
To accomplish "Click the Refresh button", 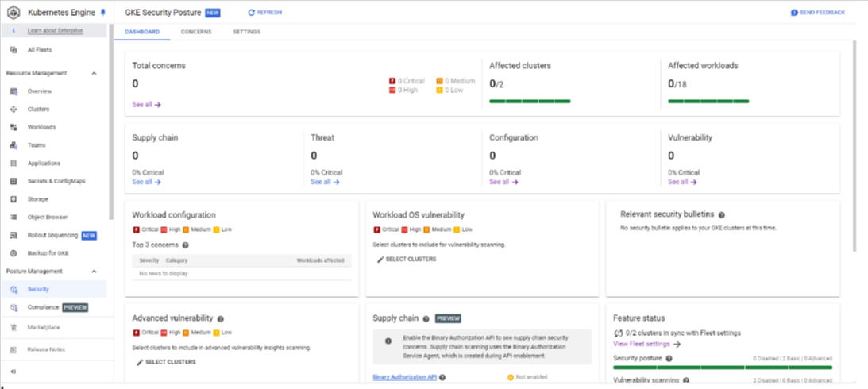I will (x=264, y=13).
